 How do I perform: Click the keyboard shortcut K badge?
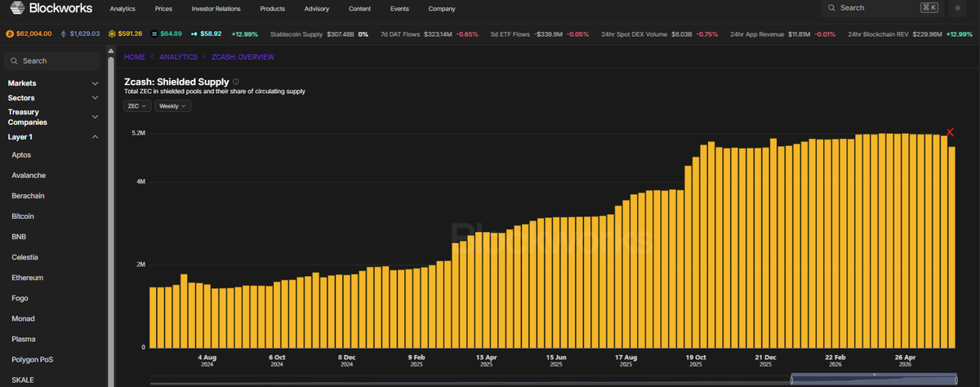pos(929,7)
